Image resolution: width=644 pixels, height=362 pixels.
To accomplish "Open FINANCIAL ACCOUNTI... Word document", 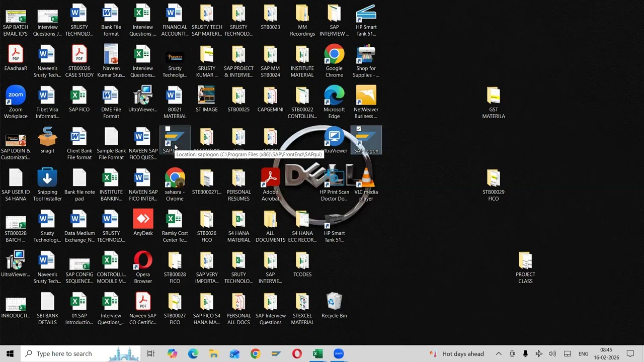I will coord(175,21).
